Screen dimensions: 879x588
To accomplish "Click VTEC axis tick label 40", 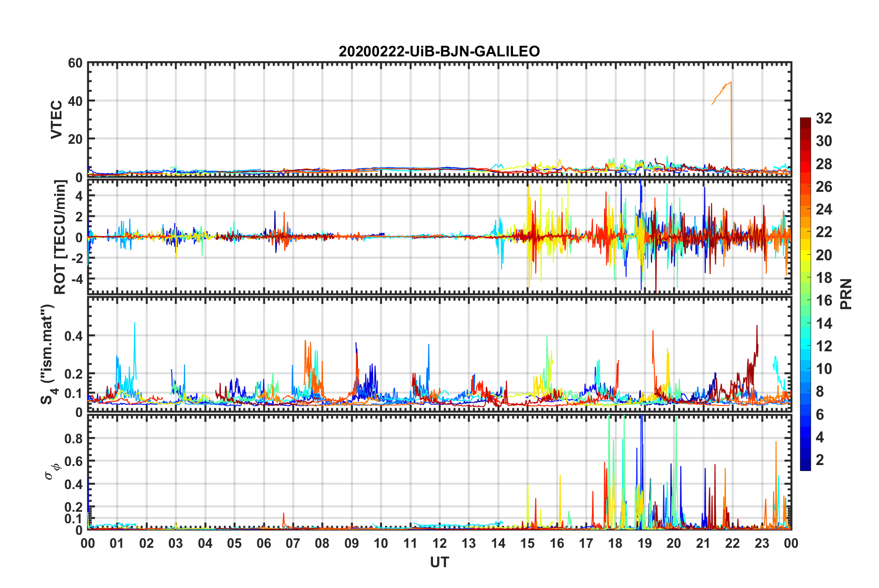I will click(75, 101).
